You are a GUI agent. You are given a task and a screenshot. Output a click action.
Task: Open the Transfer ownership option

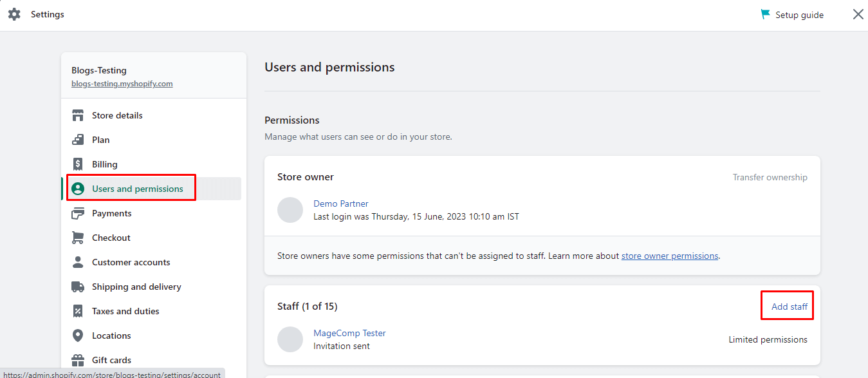[770, 176]
